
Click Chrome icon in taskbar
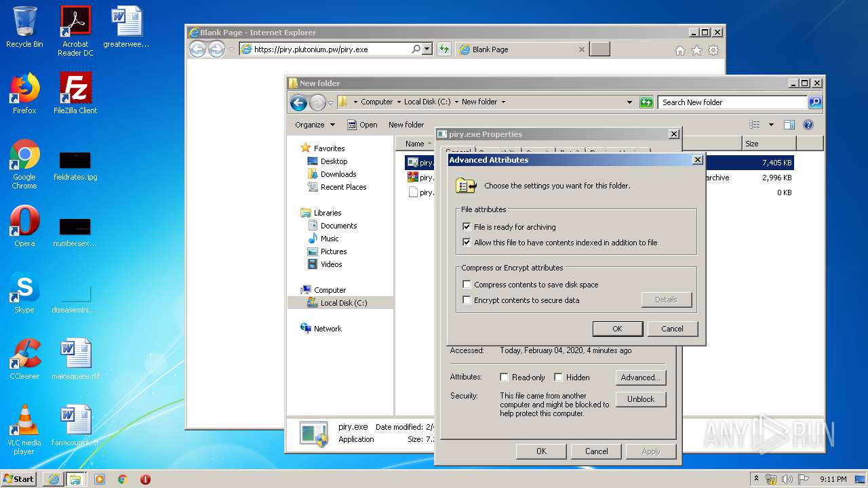pyautogui.click(x=123, y=479)
